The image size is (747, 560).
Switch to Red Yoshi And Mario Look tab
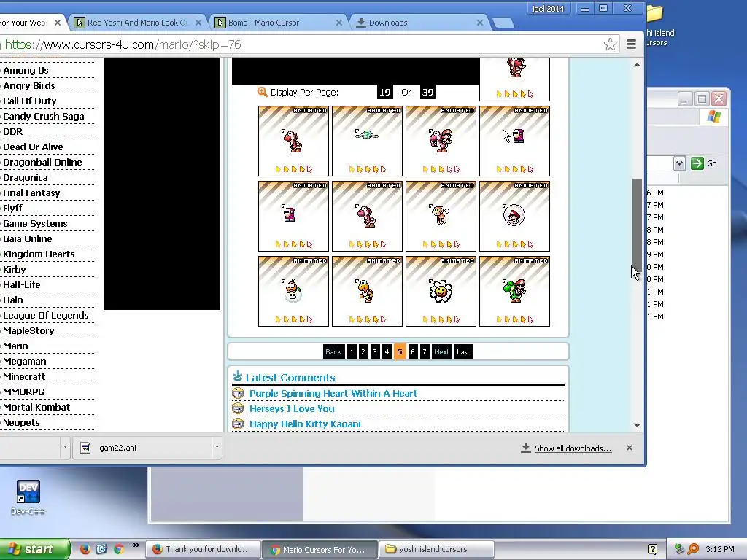(x=138, y=23)
